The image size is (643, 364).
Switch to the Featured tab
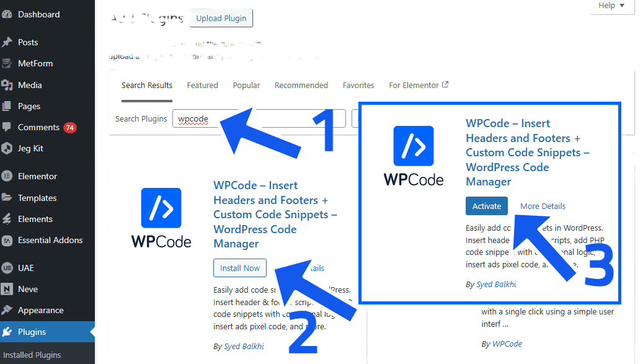tap(203, 85)
